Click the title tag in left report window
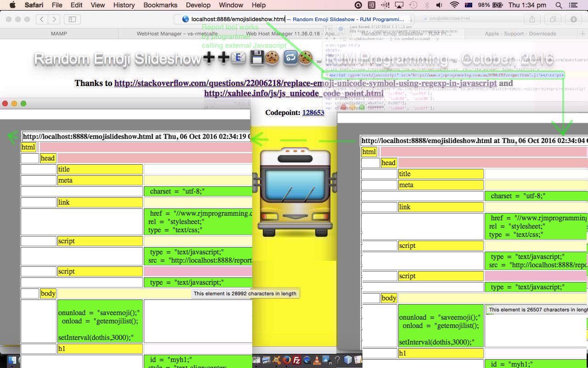 pos(100,169)
